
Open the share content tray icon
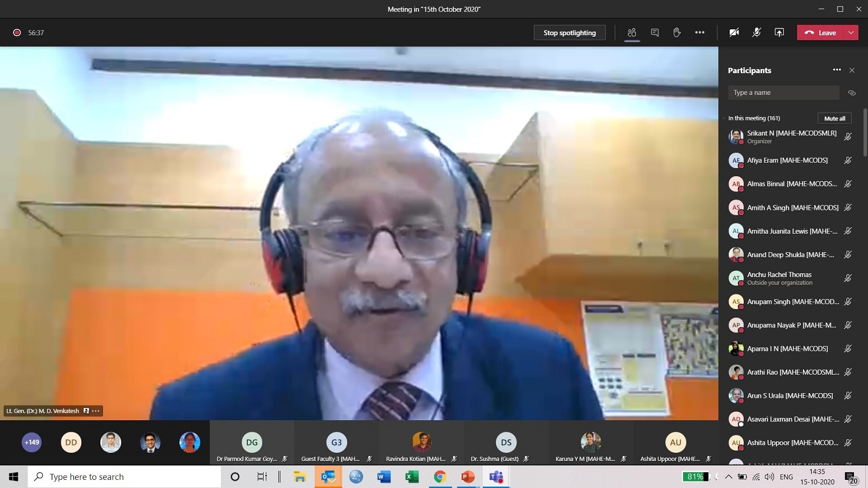(x=779, y=33)
